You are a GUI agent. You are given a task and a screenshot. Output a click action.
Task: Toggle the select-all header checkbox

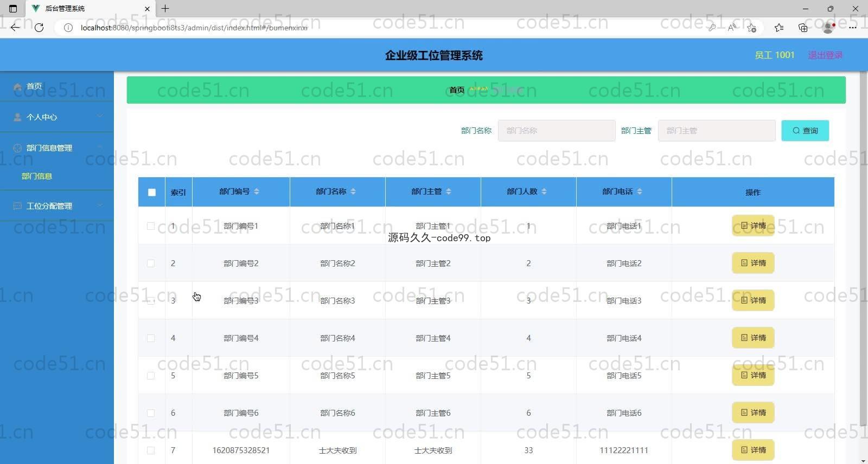coord(152,192)
